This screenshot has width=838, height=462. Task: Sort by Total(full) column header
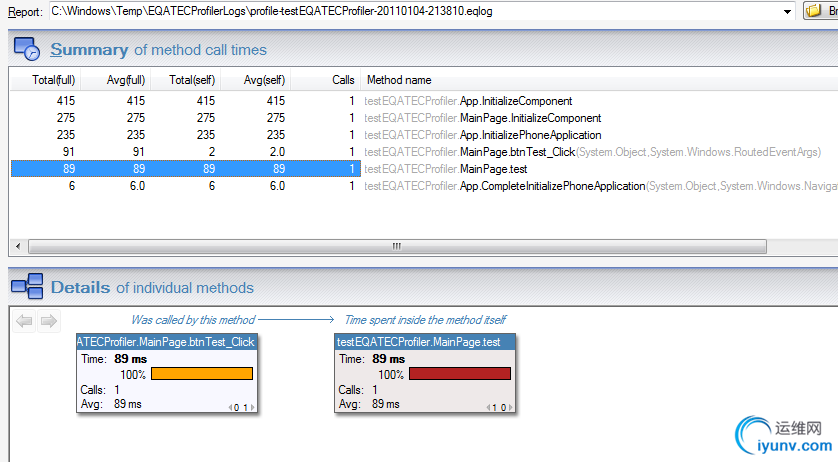coord(45,80)
